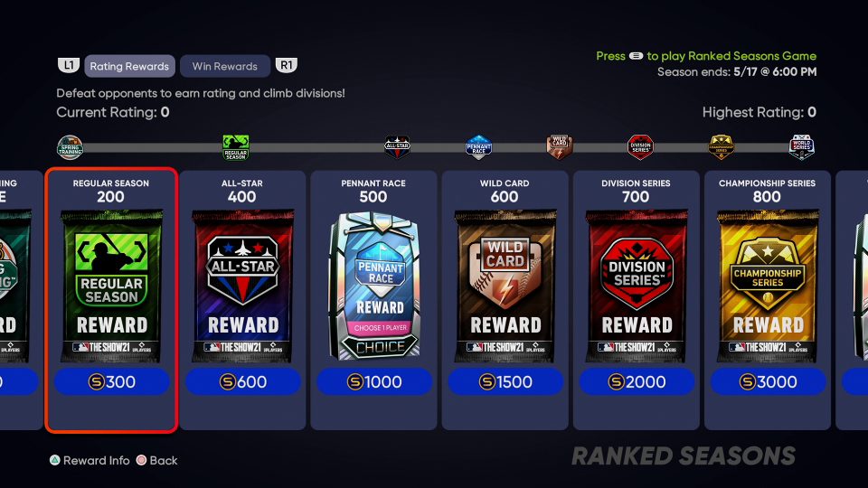Click the Spring Training division badge icon
This screenshot has height=488, width=868.
pyautogui.click(x=70, y=147)
